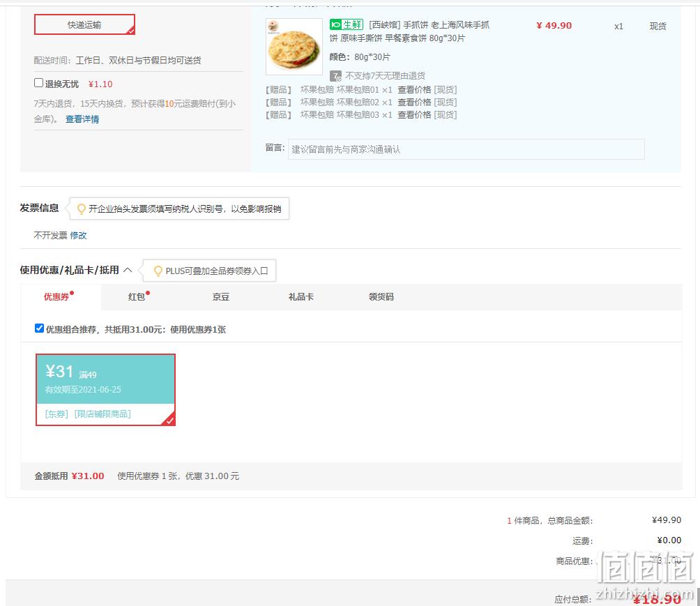Enable the 退换无忧 checkbox
The image size is (700, 606).
(39, 82)
